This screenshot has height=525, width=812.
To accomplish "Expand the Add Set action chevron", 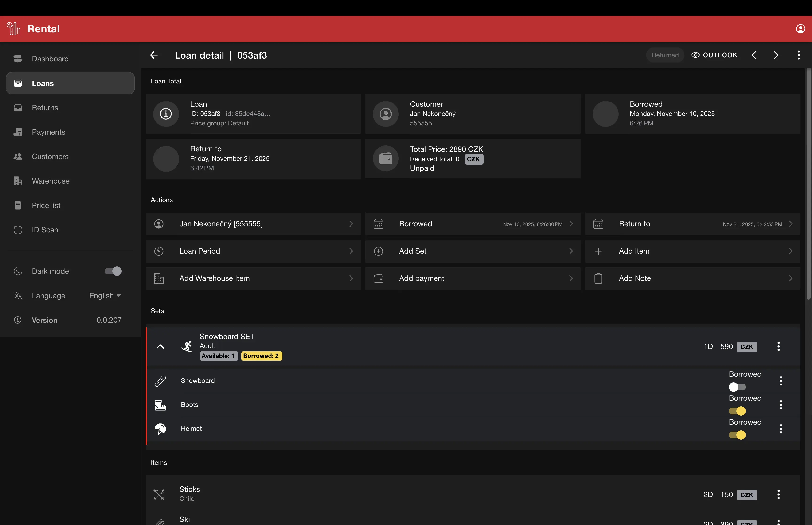I will tap(571, 251).
